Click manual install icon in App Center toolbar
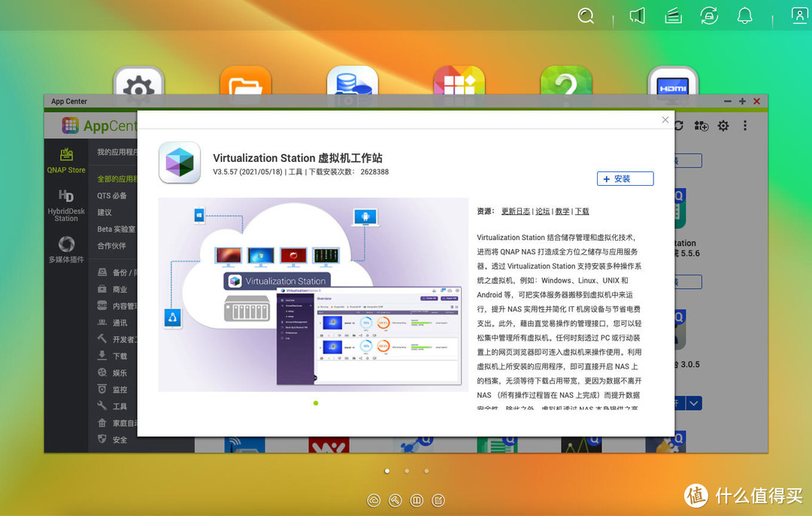 tap(701, 126)
